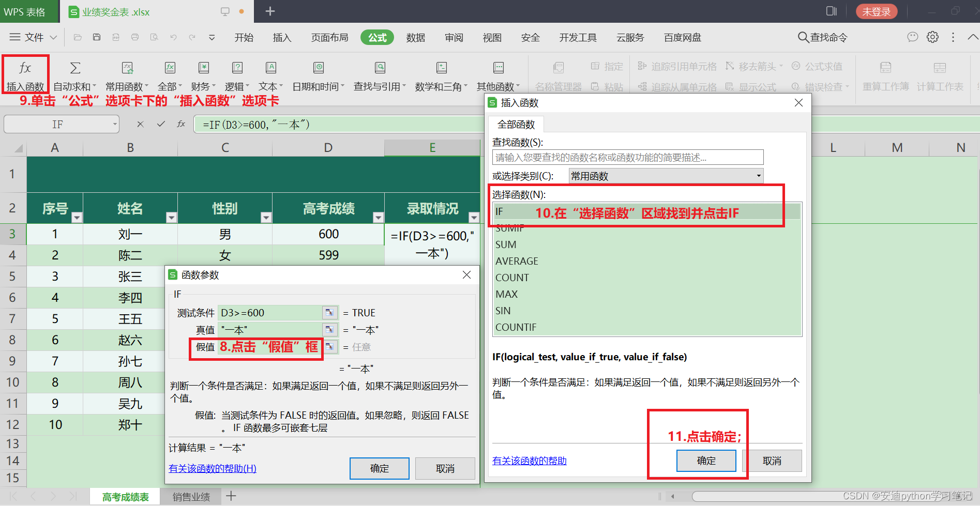The height and width of the screenshot is (506, 980).
Task: Click the redo arrow in quick toolbar
Action: [x=192, y=37]
